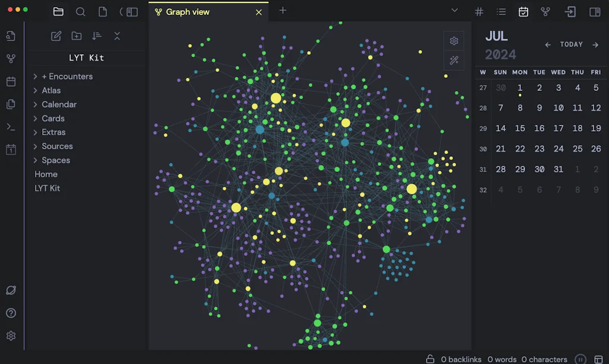This screenshot has height=364, width=609.
Task: Open layout icon at status bar end
Action: pos(598,359)
